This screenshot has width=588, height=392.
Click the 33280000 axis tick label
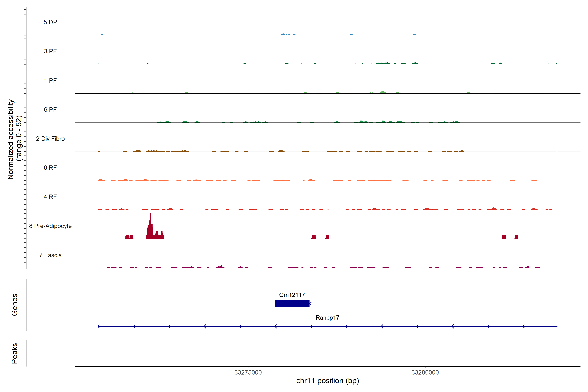coord(425,372)
